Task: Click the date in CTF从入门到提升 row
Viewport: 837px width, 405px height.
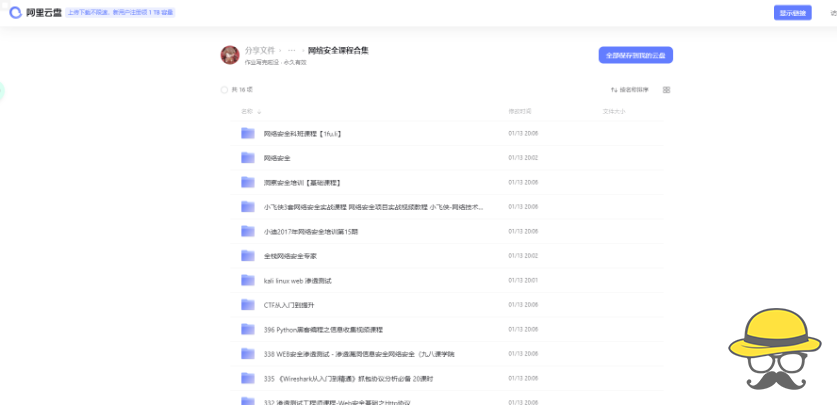Action: [523, 305]
